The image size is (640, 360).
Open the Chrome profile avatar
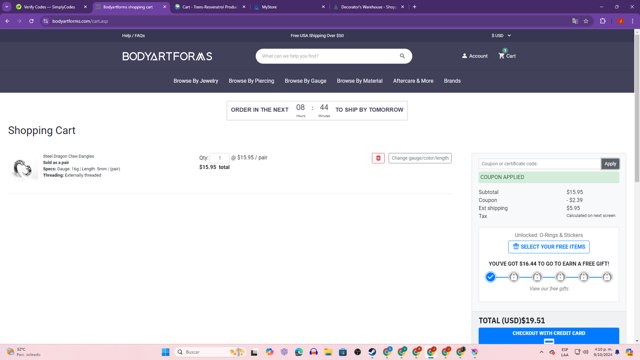pos(620,21)
